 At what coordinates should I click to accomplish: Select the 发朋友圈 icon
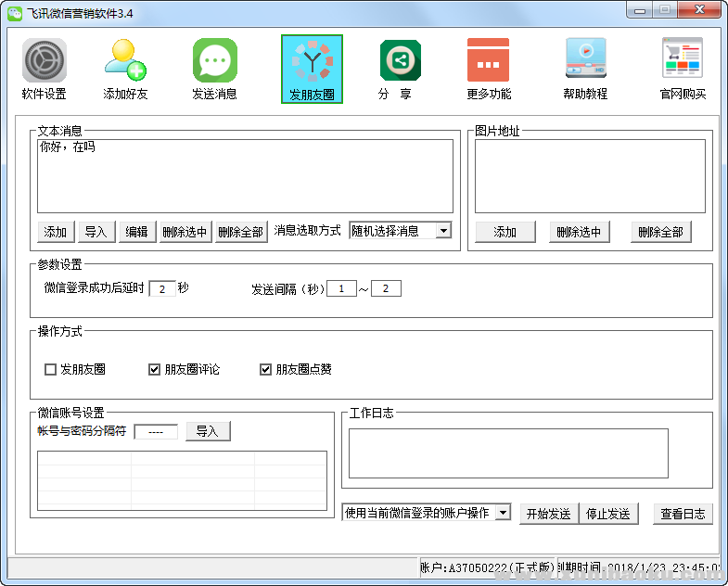312,61
